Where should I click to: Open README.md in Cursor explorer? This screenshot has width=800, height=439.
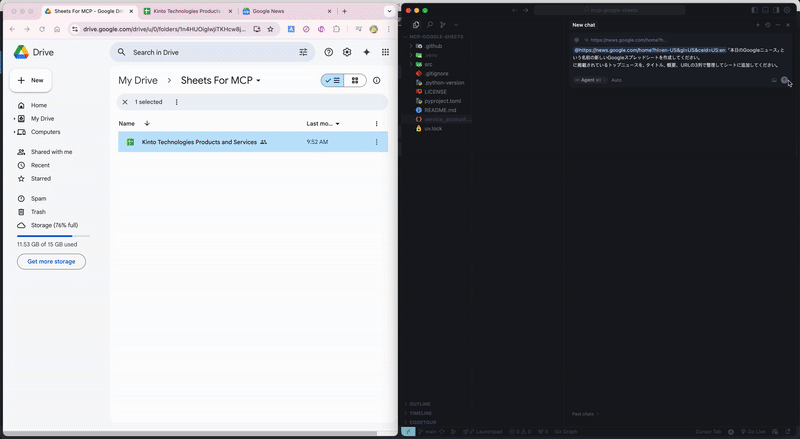(x=440, y=110)
